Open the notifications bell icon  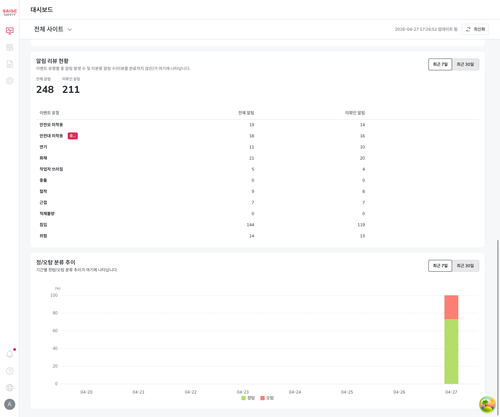tap(10, 354)
